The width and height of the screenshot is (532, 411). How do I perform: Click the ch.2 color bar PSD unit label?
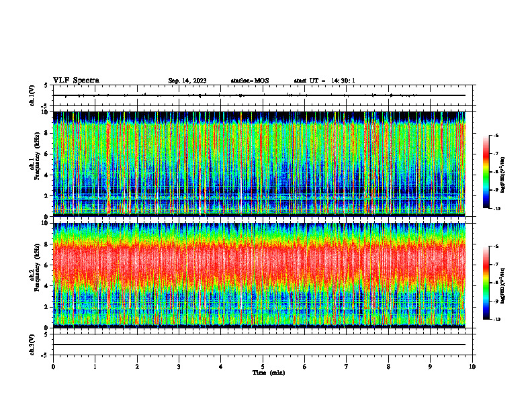(x=503, y=285)
